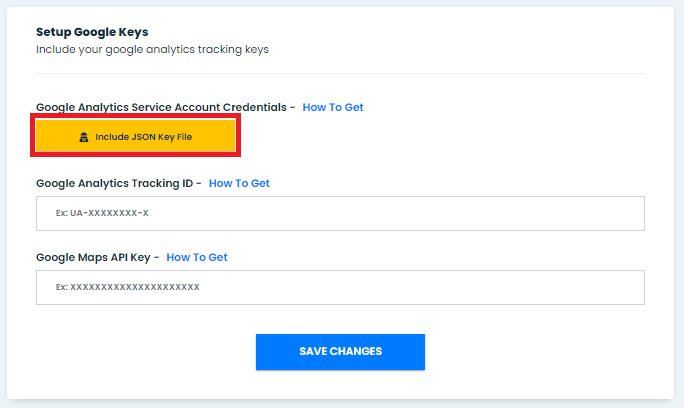This screenshot has height=408, width=684.
Task: Click the divider line below the subtitle
Action: [340, 73]
